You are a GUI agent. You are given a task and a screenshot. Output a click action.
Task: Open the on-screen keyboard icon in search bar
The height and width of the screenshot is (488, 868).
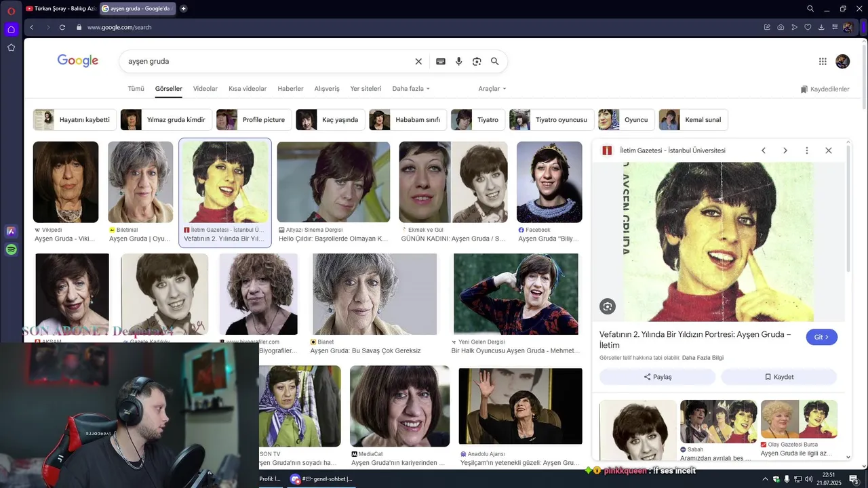pyautogui.click(x=441, y=61)
